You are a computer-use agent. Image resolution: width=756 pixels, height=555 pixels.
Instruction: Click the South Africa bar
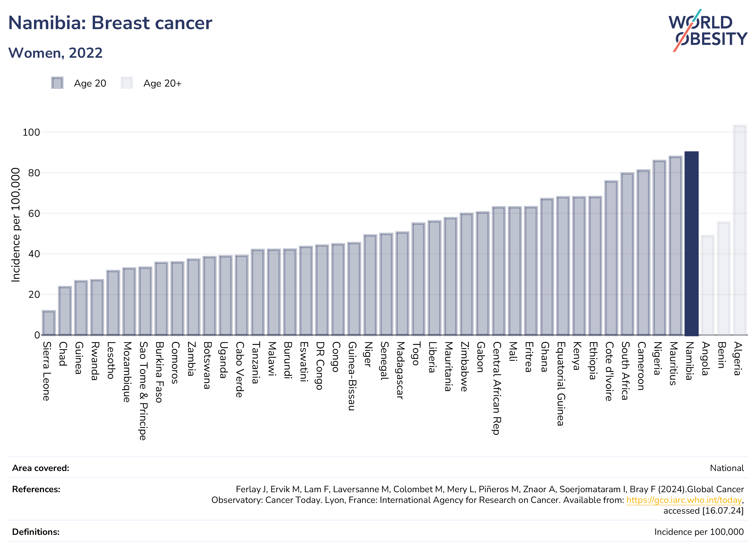(627, 254)
